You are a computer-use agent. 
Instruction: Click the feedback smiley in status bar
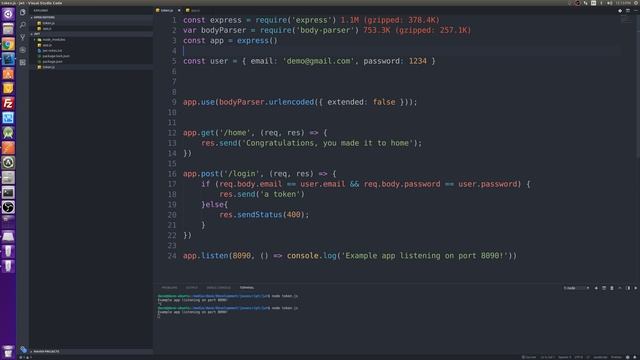click(x=628, y=357)
